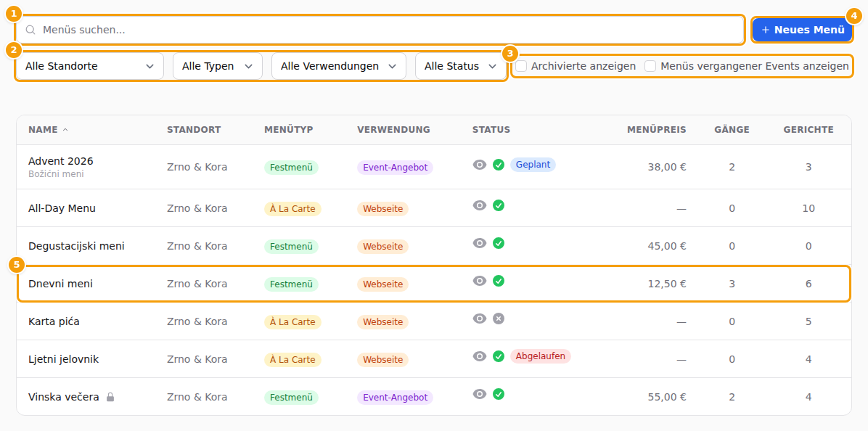The height and width of the screenshot is (431, 868).
Task: Click the green check icon for Dnevni meni
Action: 499,281
